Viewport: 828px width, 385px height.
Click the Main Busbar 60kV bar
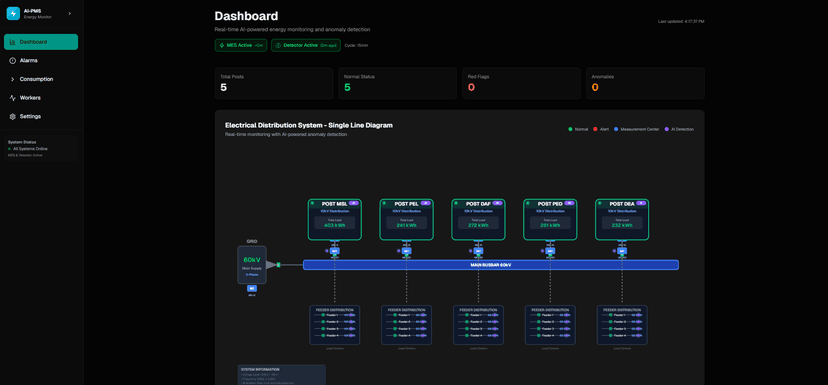pyautogui.click(x=491, y=265)
